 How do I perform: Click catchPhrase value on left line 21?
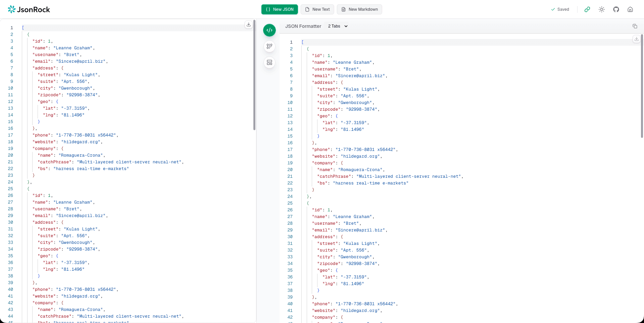(x=129, y=162)
